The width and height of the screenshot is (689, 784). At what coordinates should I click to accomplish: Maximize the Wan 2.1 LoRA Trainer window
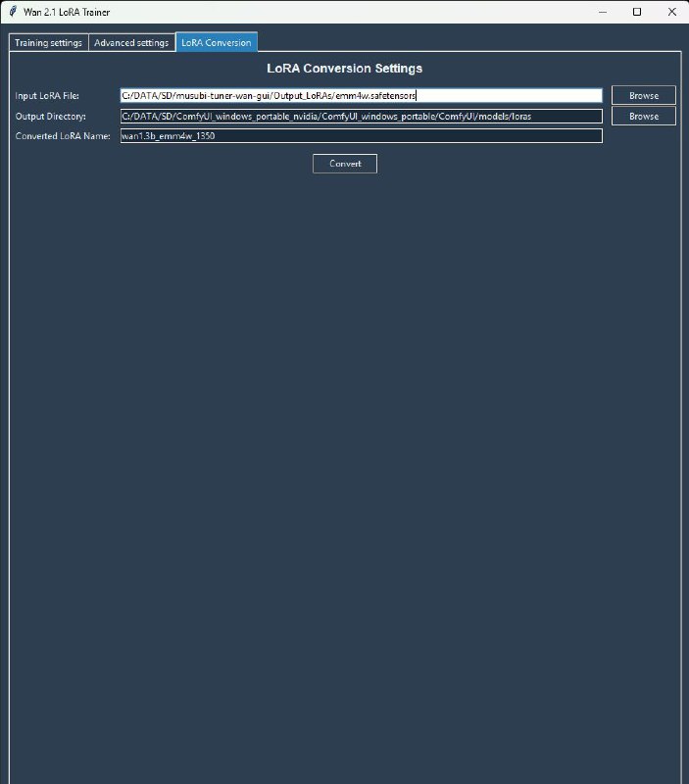click(x=637, y=12)
